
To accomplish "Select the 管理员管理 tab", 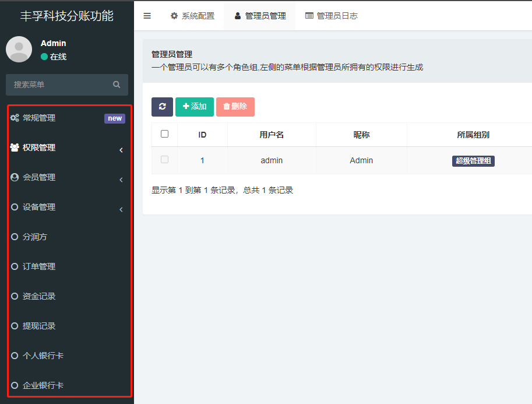I will [x=260, y=16].
